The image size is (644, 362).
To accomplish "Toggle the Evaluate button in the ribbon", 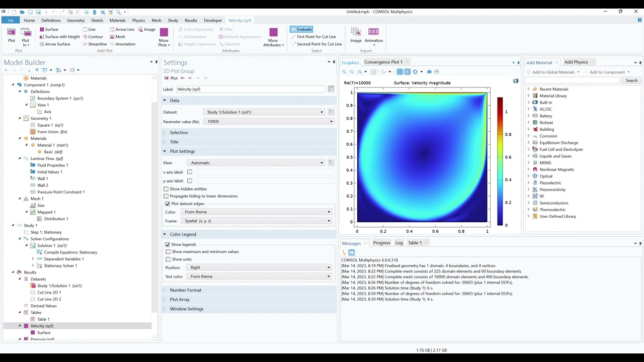I will (x=301, y=29).
